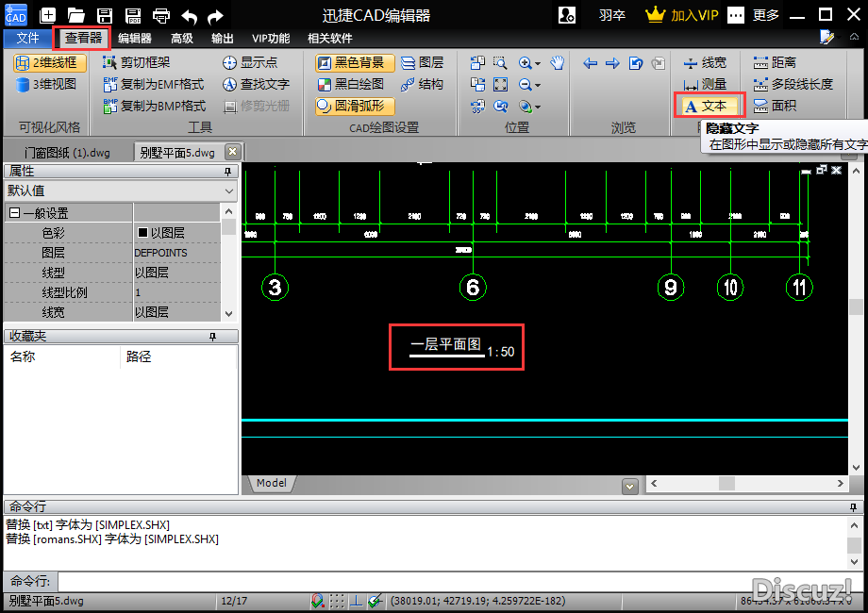
Task: Toggle 文本 text visibility button
Action: coord(709,106)
